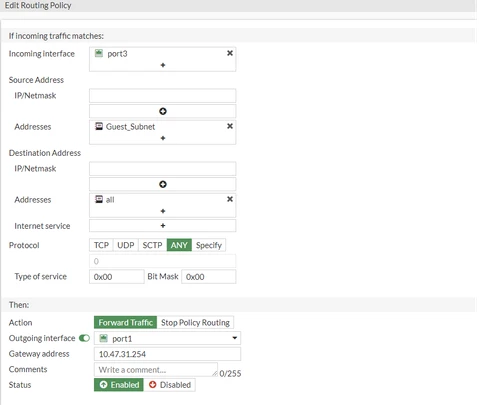Edit the Gateway address 10.47.31.254
The image size is (503, 405).
tap(167, 354)
